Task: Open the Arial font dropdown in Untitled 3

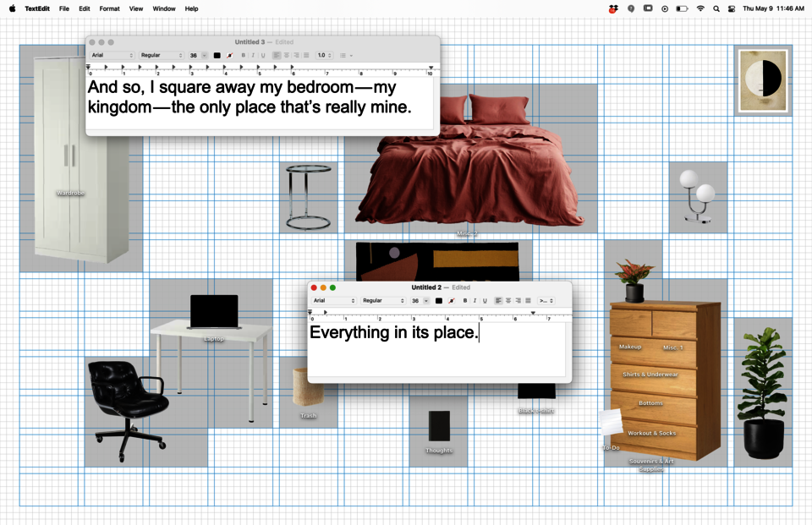Action: [112, 55]
